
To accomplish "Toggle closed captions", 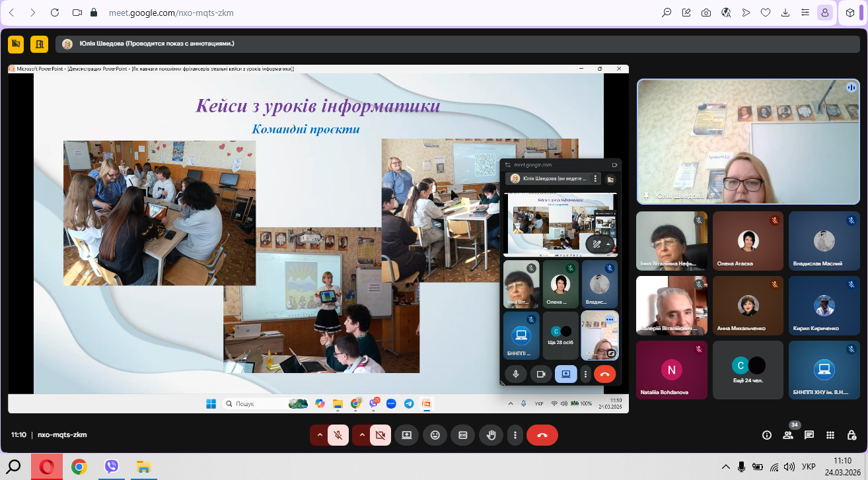I will click(463, 435).
